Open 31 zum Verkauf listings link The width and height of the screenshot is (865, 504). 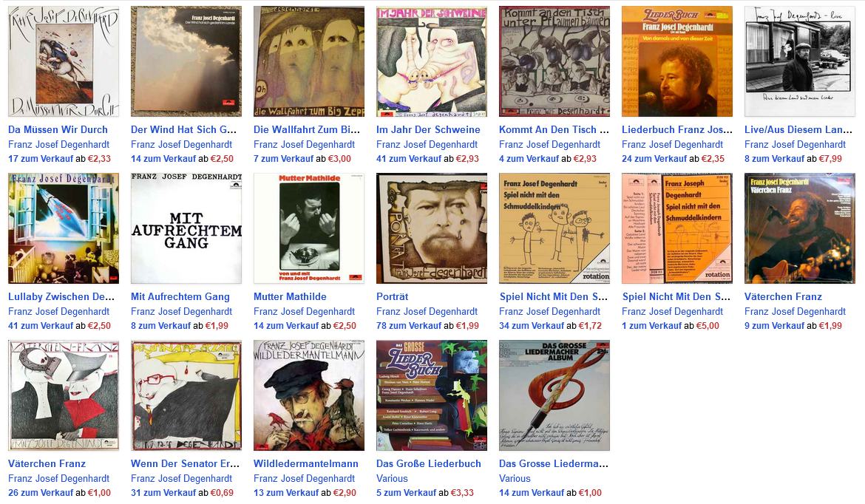coord(163,493)
